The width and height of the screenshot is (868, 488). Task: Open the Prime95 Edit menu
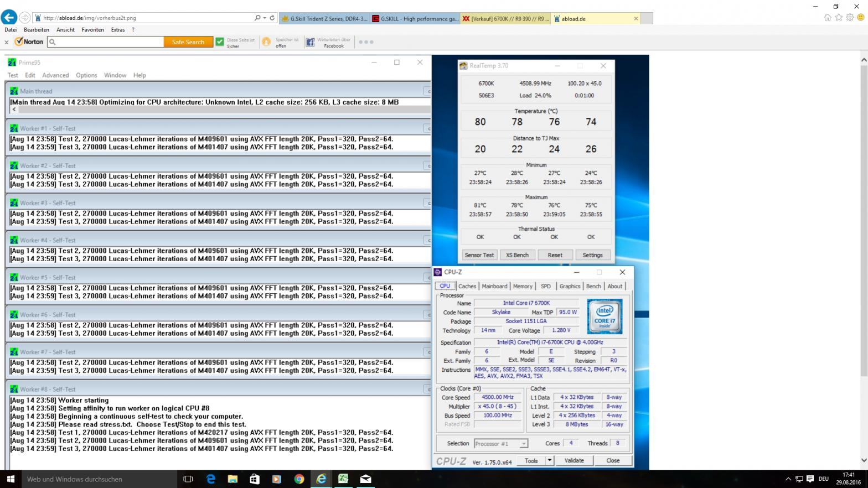(x=30, y=75)
